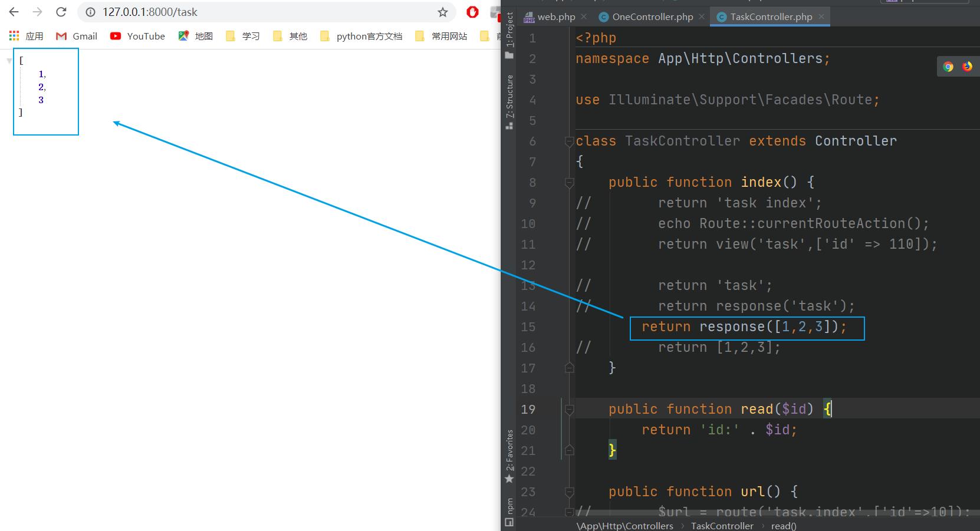Screen dimensions: 980x531
Task: Bookmark this page with the star icon
Action: (x=443, y=12)
